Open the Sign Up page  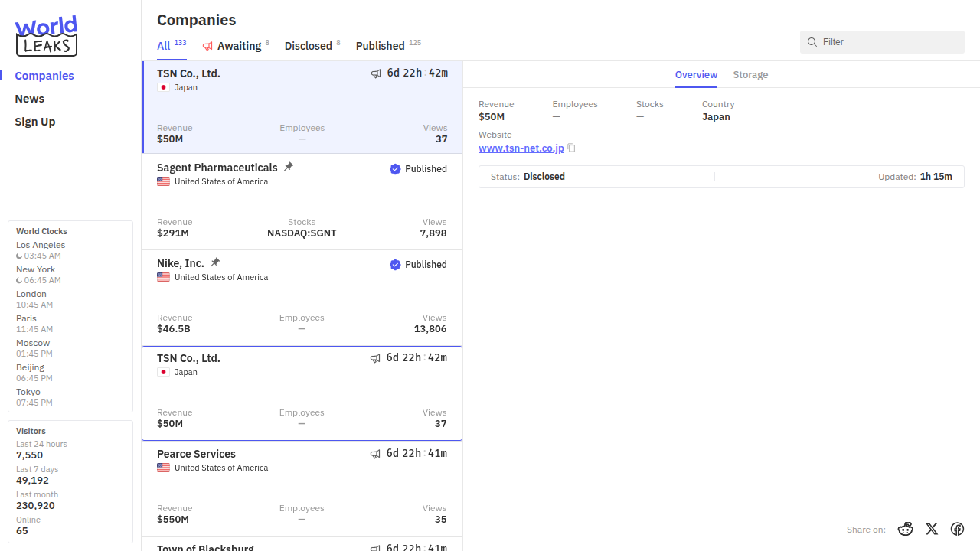point(35,122)
